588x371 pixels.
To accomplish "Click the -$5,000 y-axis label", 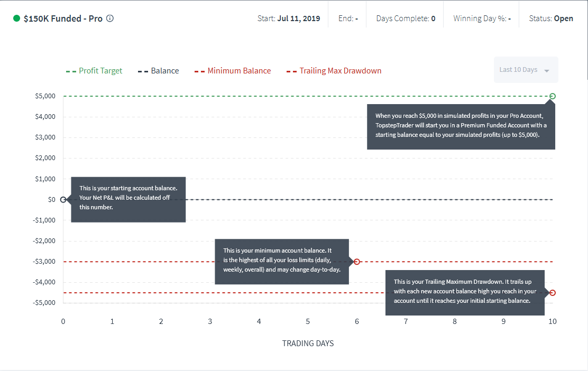I will pyautogui.click(x=44, y=302).
